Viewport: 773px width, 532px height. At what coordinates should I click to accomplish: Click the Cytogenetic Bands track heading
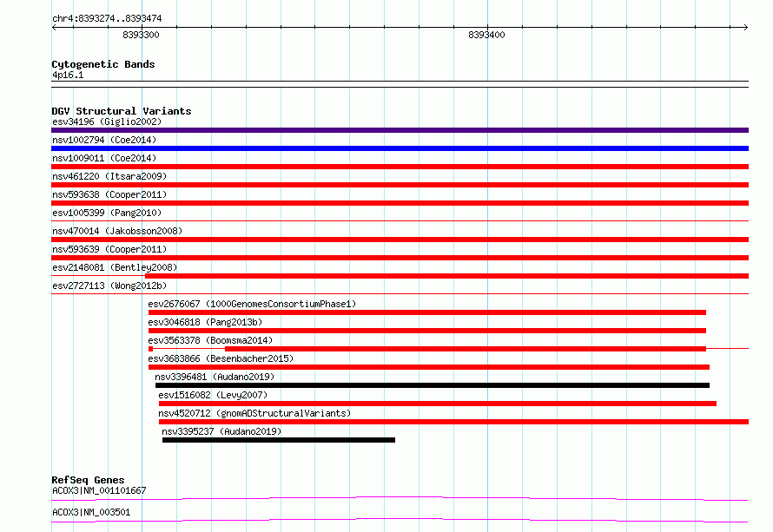(103, 64)
